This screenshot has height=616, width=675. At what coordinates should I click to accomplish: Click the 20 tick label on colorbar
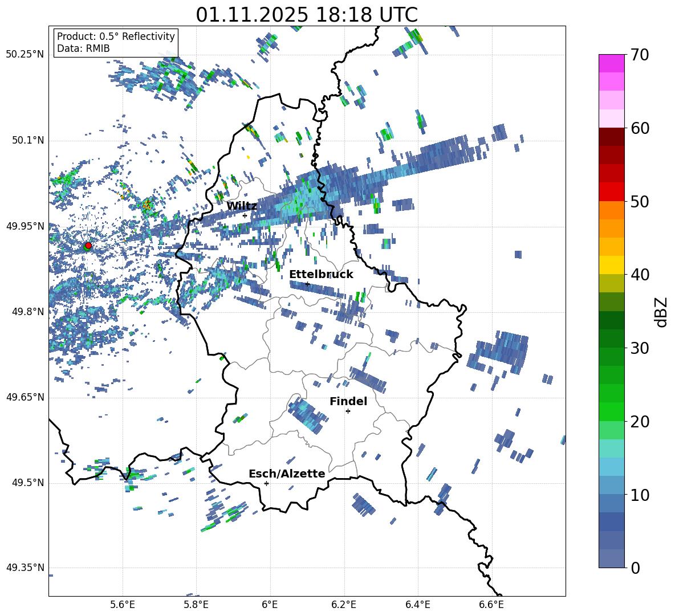[x=640, y=422]
